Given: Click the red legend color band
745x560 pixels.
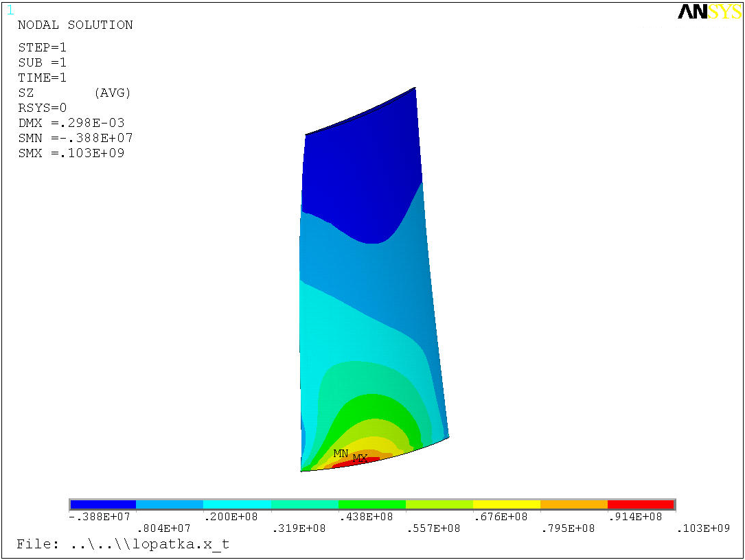Looking at the screenshot, I should [x=641, y=504].
